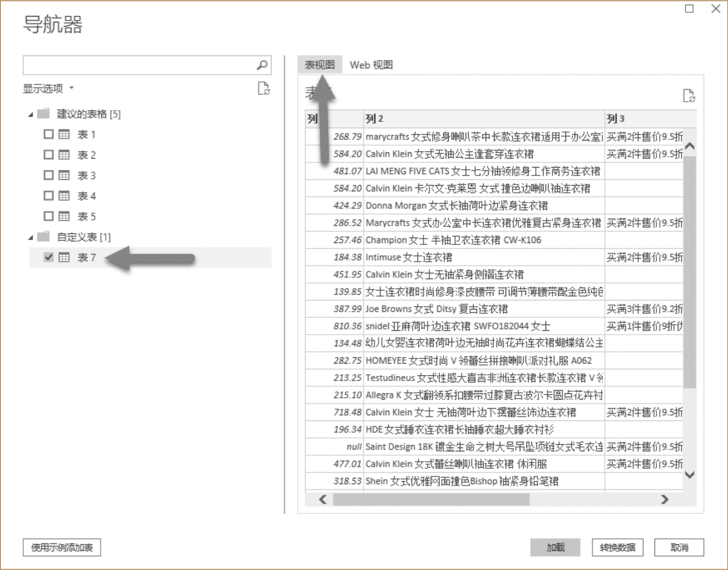Click the cell 'LAI MENG FIVE CATS 女士七分袖领修身工作商务连衣裙'
The height and width of the screenshot is (570, 728).
(x=484, y=171)
